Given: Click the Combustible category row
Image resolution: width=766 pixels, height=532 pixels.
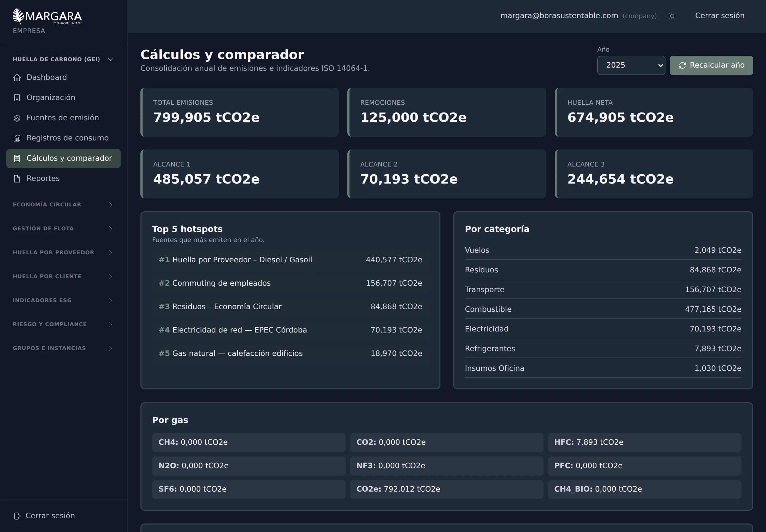Looking at the screenshot, I should coord(603,309).
